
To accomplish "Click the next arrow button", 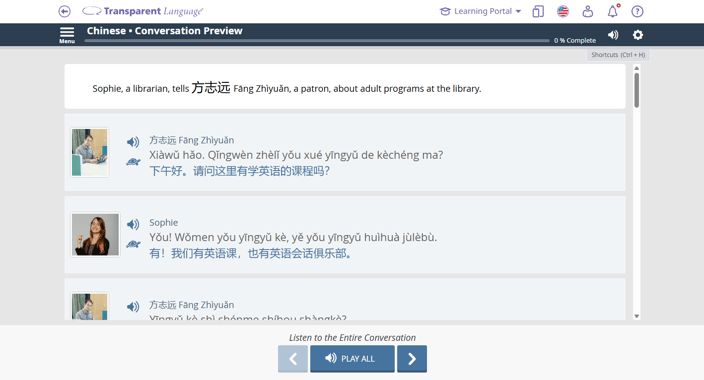I will pyautogui.click(x=412, y=358).
